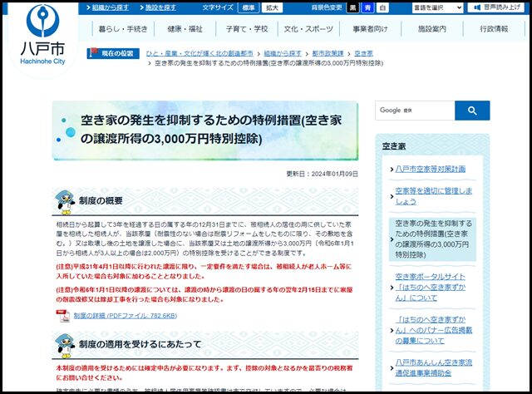This screenshot has height=394, width=532.
Task: Click the mascot icon beside 制度の適用を受けるにあたって
Action: click(x=65, y=346)
